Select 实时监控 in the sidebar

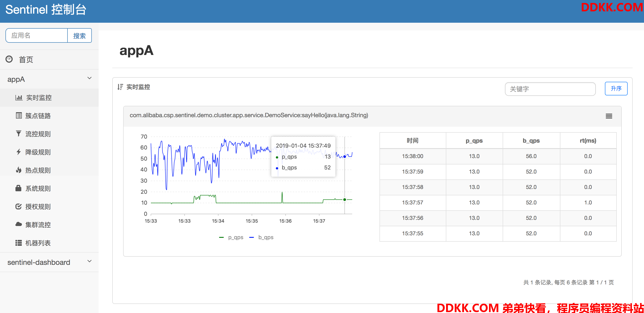coord(49,98)
